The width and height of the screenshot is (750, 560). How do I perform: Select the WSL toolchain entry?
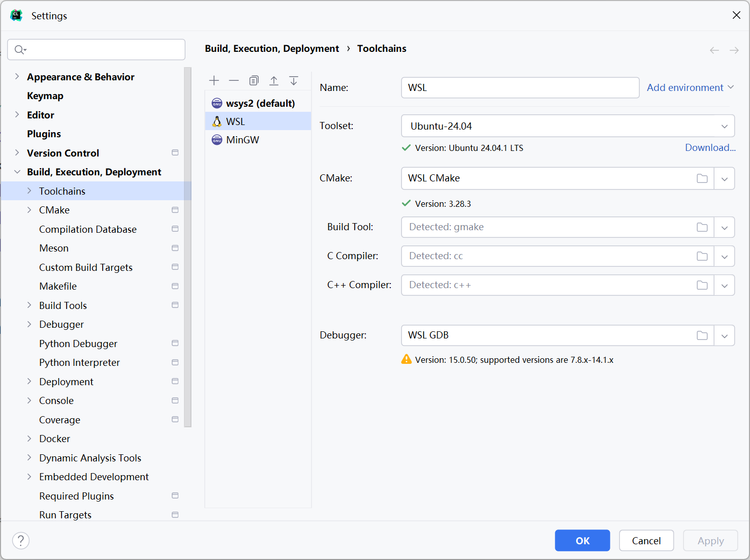tap(258, 121)
